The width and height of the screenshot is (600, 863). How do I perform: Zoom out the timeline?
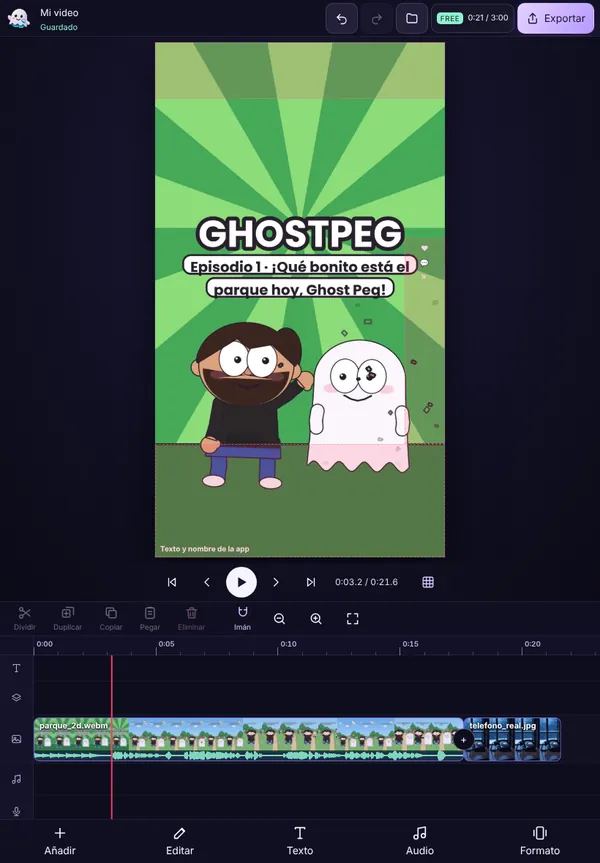279,619
